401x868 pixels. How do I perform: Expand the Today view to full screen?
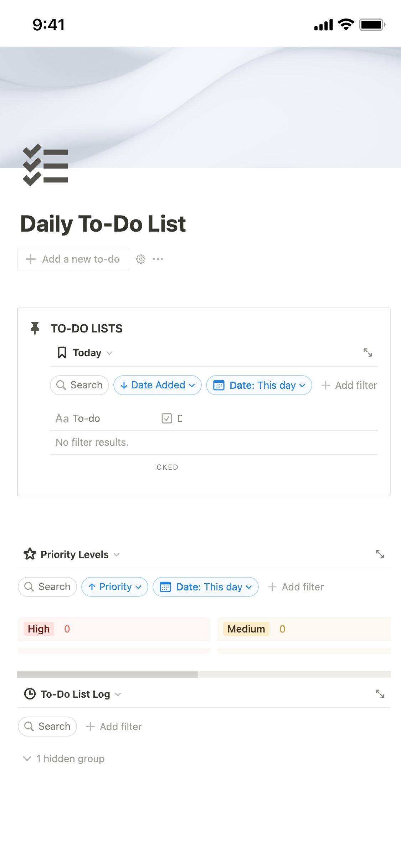tap(369, 352)
